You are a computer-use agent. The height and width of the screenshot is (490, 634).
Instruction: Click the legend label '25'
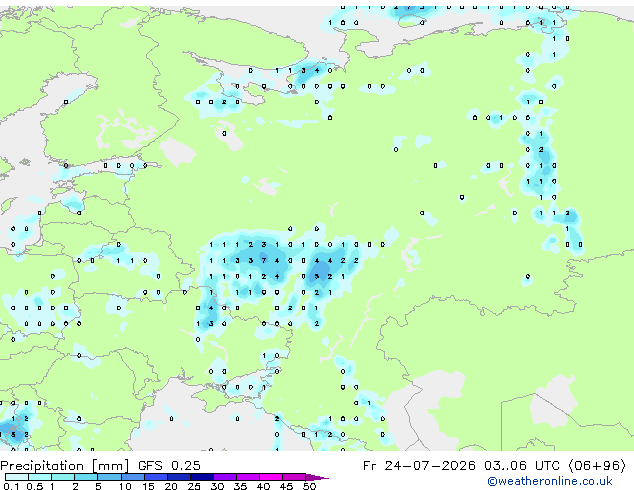194,486
